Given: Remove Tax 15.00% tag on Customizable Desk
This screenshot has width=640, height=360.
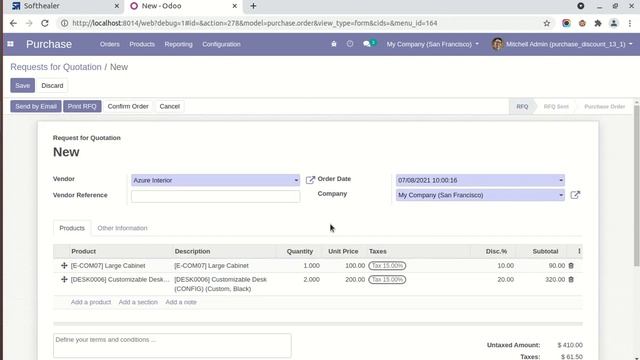Looking at the screenshot, I should [x=387, y=280].
